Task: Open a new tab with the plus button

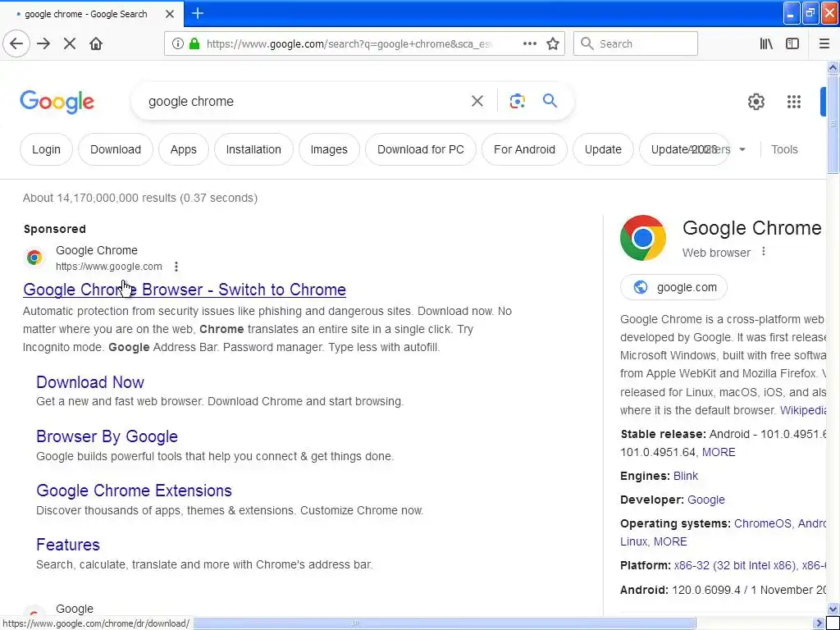Action: coord(198,13)
